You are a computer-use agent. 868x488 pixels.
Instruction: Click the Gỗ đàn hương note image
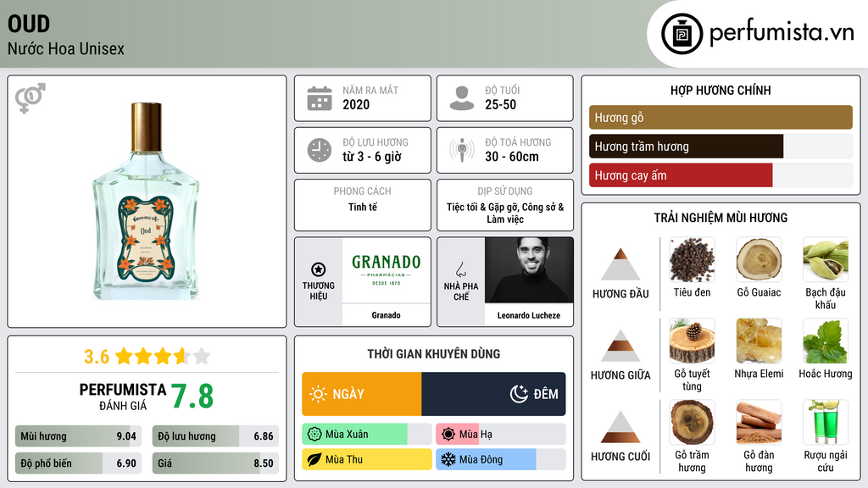(x=759, y=423)
